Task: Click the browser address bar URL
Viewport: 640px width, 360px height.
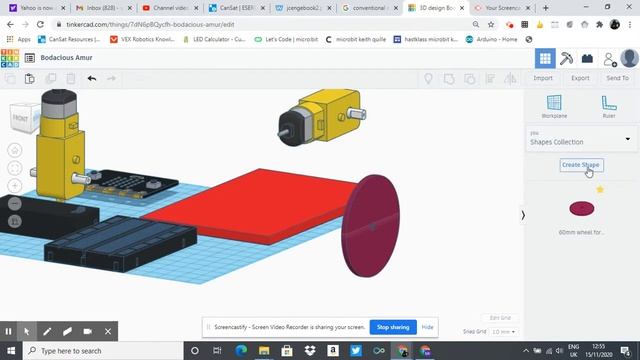Action: click(150, 24)
